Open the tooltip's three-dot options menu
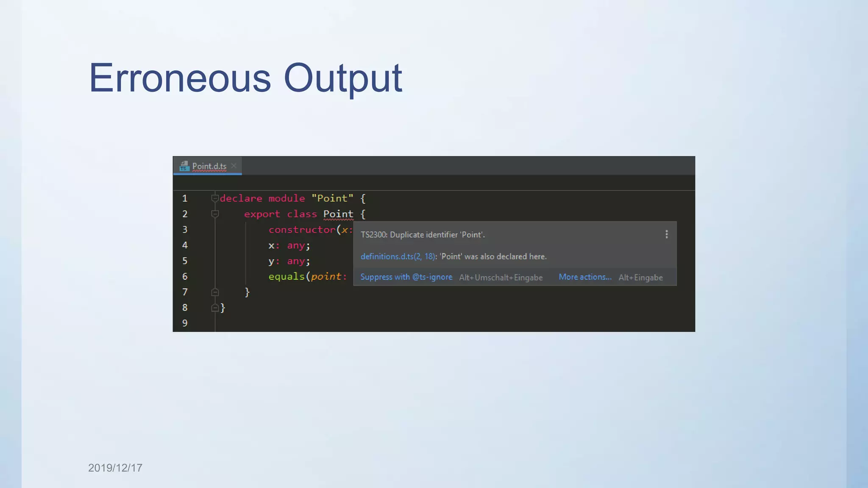 (667, 234)
